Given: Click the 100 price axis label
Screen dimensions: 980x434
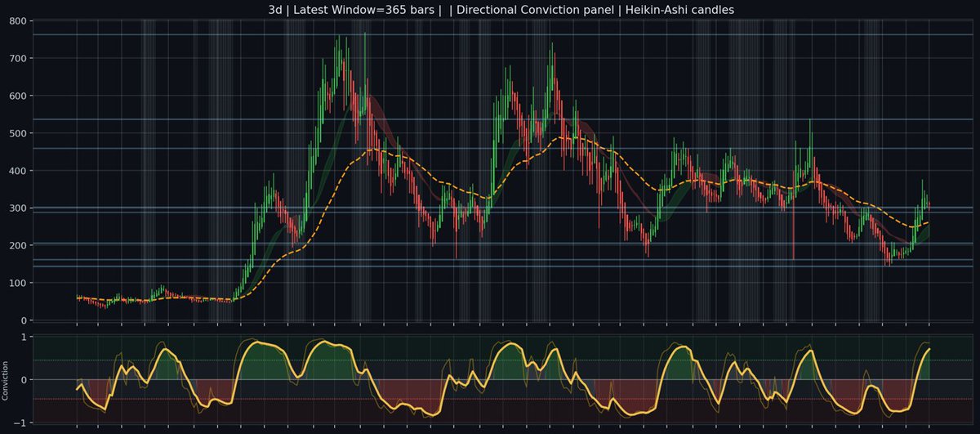Looking at the screenshot, I should coord(17,283).
